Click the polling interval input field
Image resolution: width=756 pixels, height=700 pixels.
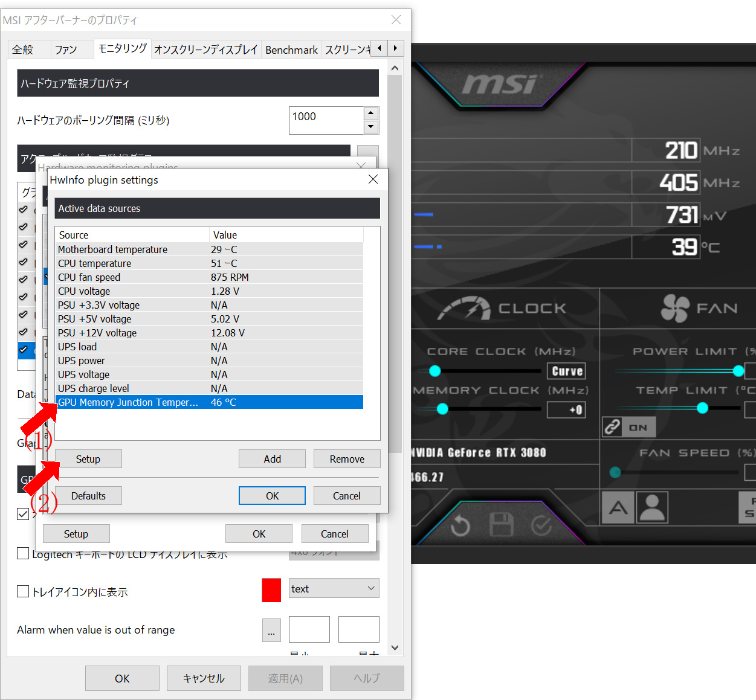[326, 120]
